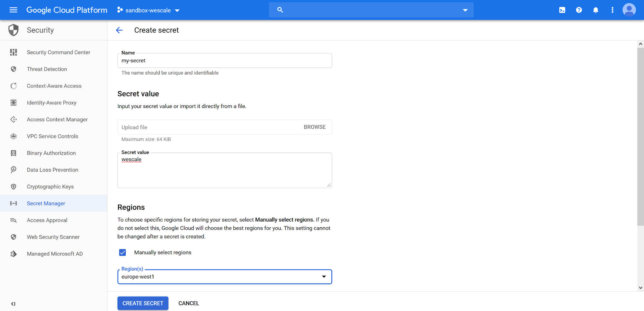
Task: Open VPC Service Controls menu item
Action: [54, 136]
